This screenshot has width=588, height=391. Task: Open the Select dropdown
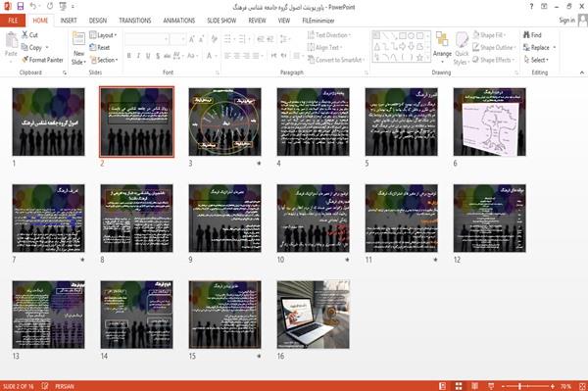pos(536,60)
